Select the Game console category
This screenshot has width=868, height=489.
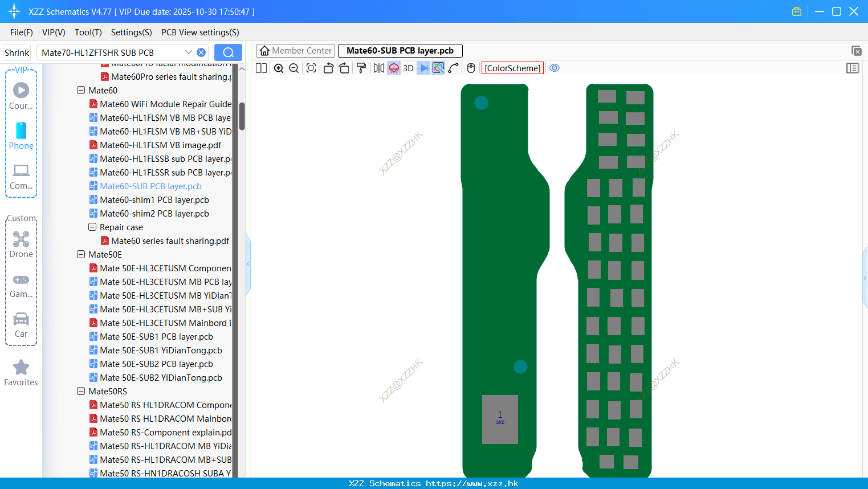[21, 286]
